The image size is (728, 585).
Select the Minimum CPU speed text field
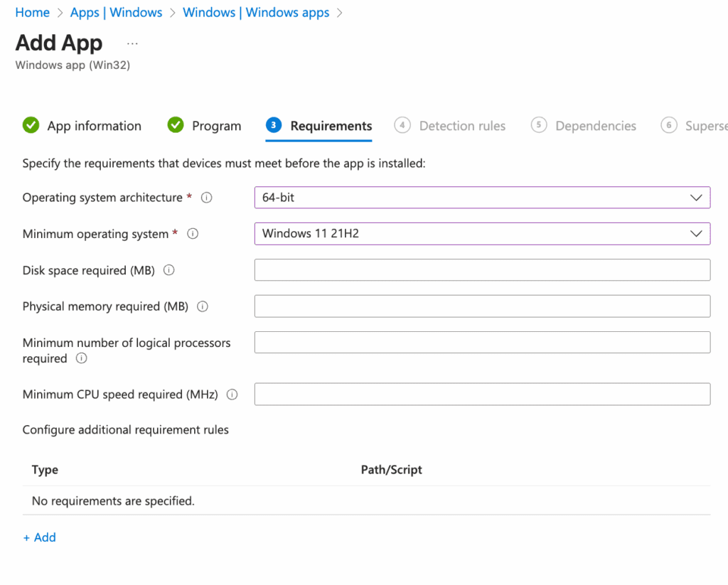pos(482,395)
